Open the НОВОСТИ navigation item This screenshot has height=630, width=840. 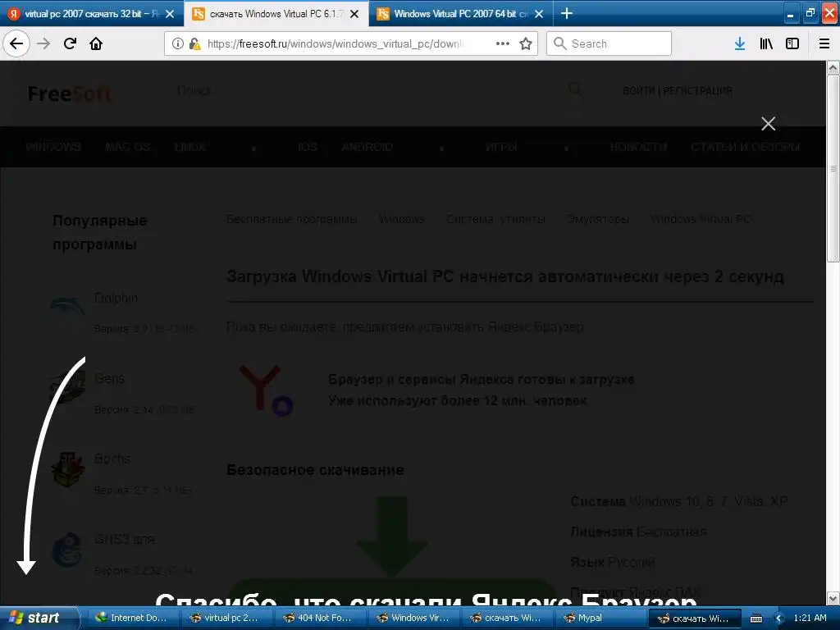(638, 147)
